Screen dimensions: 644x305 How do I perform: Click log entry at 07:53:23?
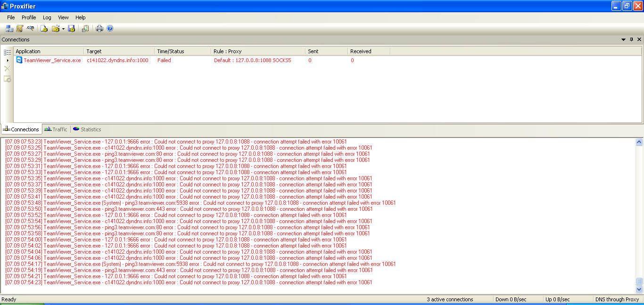176,142
